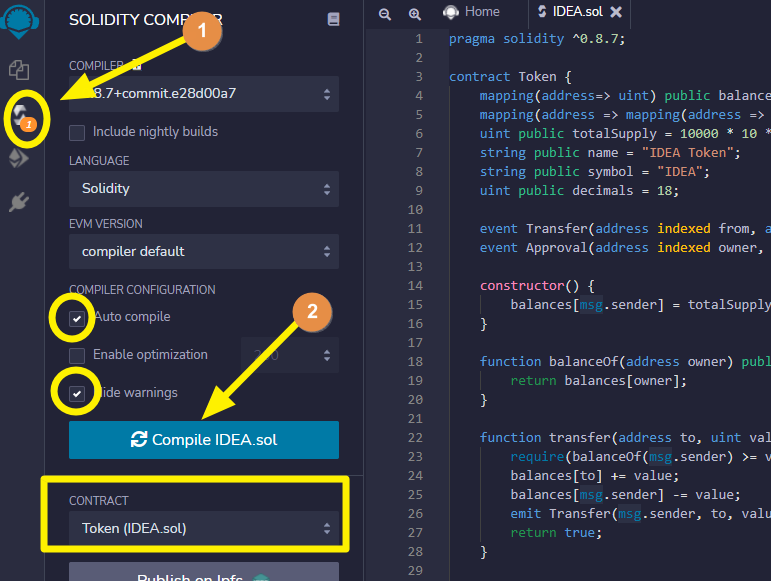The image size is (771, 581).
Task: Click 'uint public decimals = 18;' line
Action: [579, 191]
